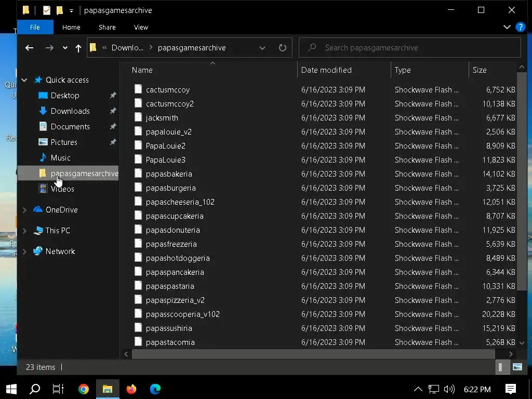Click the vertical scrollbar of file list
Viewport: 532px width, 399px height.
[522, 181]
